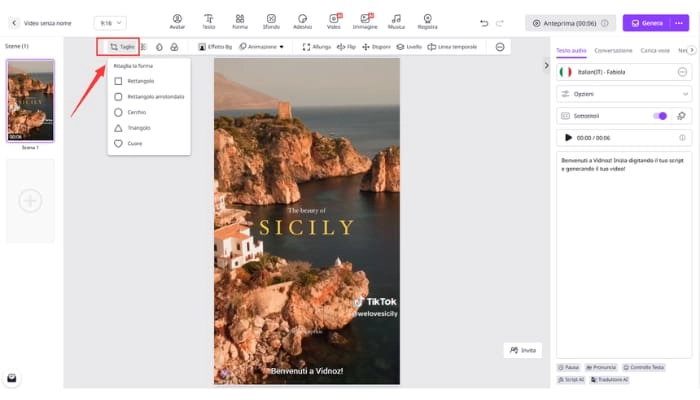Select the Testo tool

(x=208, y=21)
